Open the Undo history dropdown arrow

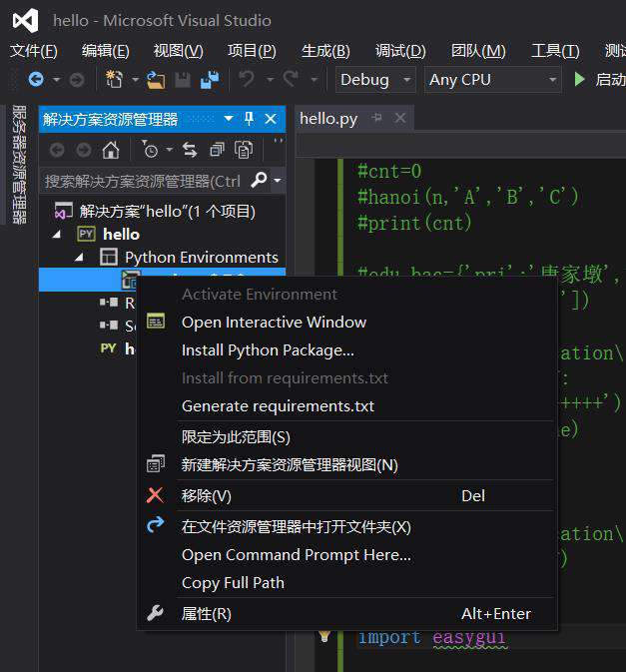pos(270,80)
